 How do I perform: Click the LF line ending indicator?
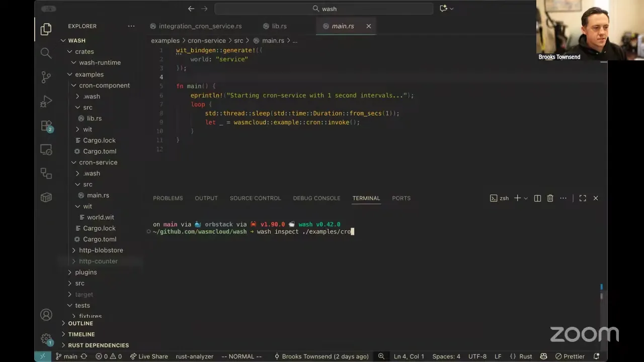498,356
